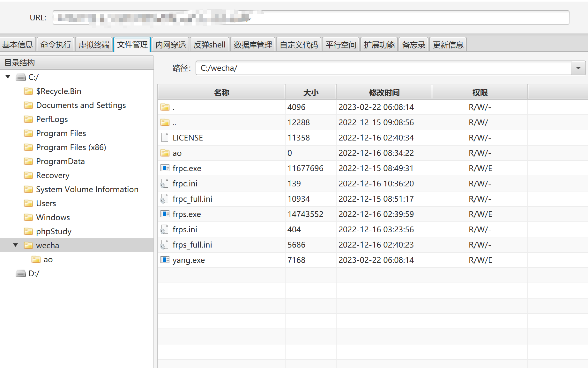
Task: Click the parent directory (..) folder icon
Action: point(165,122)
